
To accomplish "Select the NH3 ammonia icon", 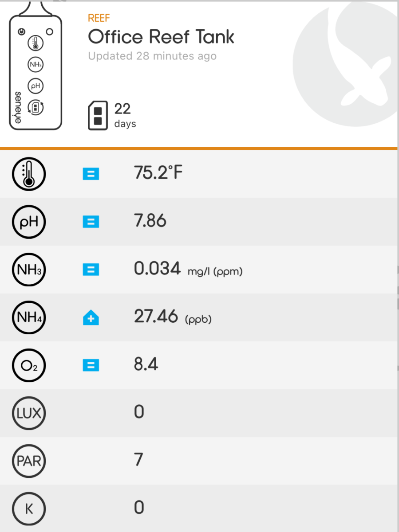I will pos(29,269).
